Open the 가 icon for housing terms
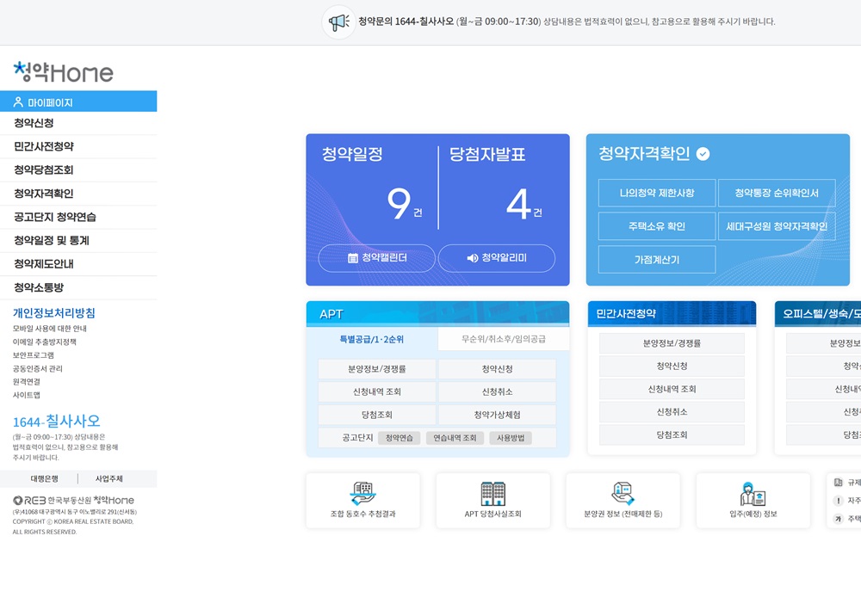The height and width of the screenshot is (616, 861). [839, 518]
